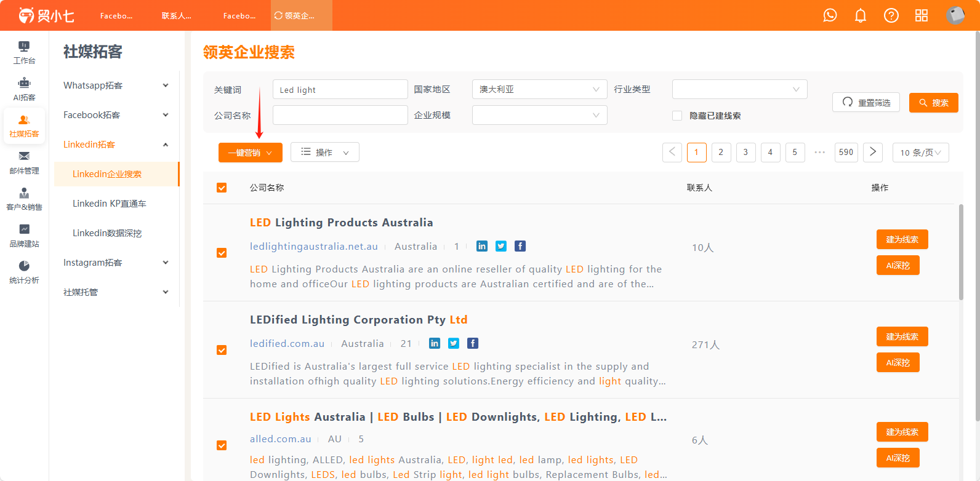Open AI拓客 in the left sidebar

(x=24, y=90)
